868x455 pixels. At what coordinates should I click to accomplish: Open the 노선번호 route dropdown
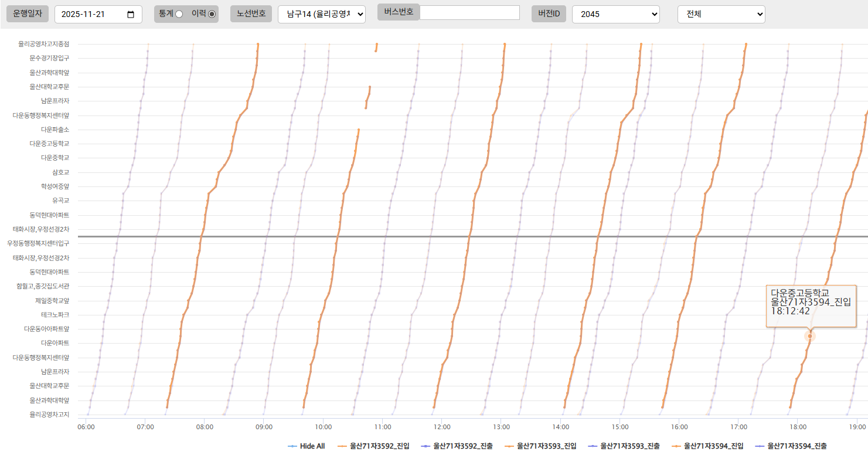(x=321, y=15)
